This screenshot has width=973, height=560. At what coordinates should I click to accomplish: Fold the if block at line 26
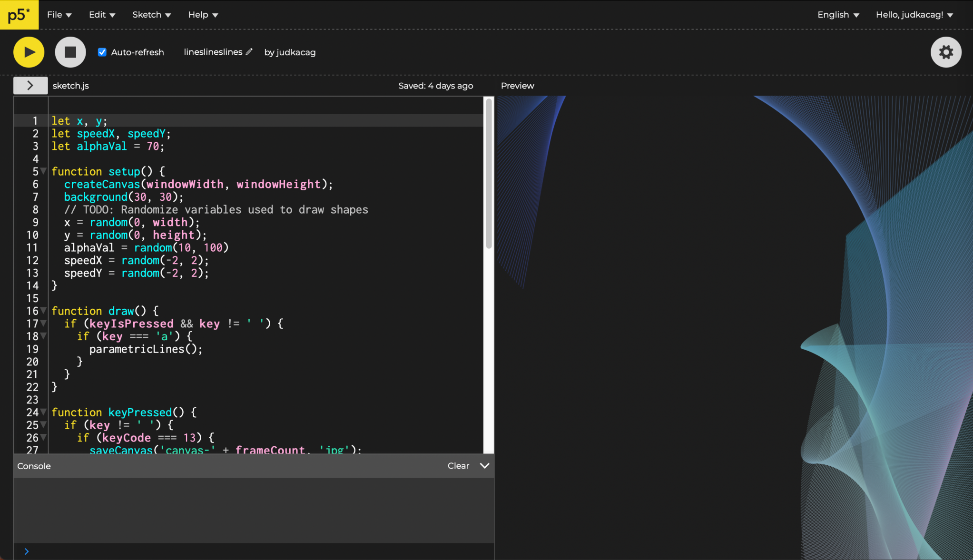[x=43, y=437]
